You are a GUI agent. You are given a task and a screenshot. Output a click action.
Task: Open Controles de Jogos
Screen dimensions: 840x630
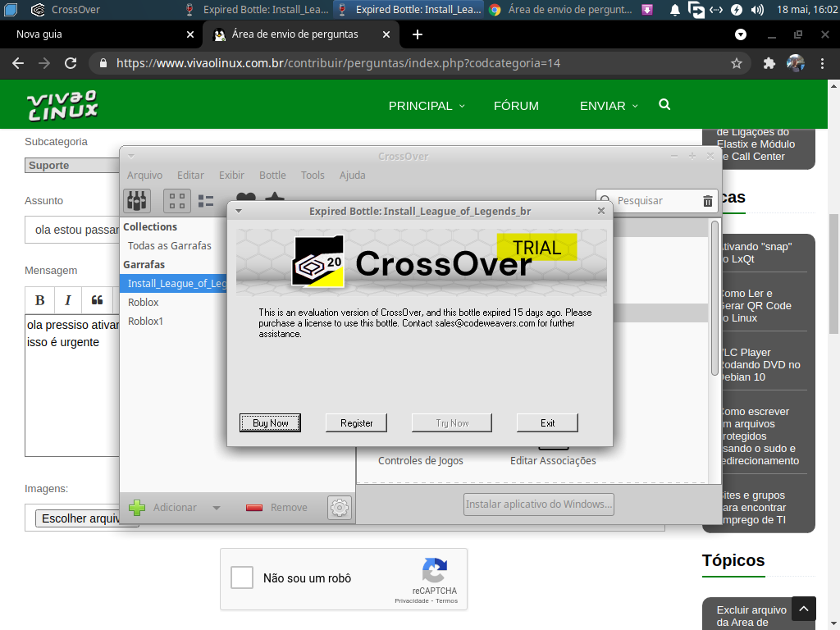pos(421,460)
